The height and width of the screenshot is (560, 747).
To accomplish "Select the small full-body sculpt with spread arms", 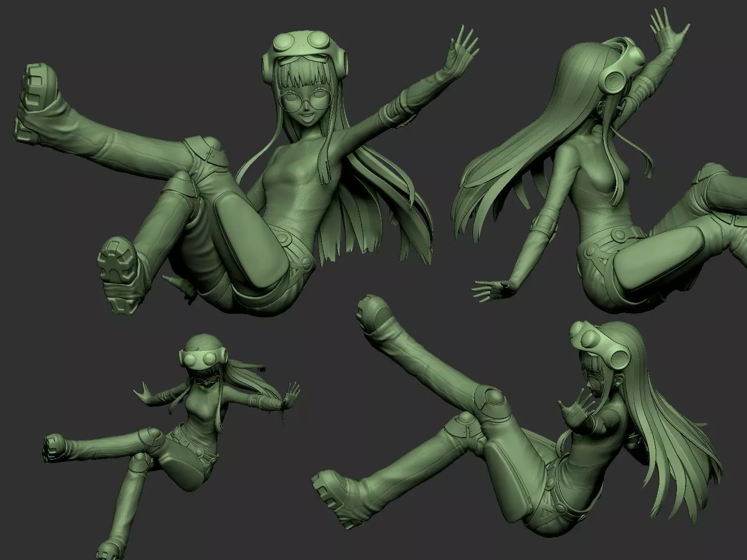I will [171, 446].
